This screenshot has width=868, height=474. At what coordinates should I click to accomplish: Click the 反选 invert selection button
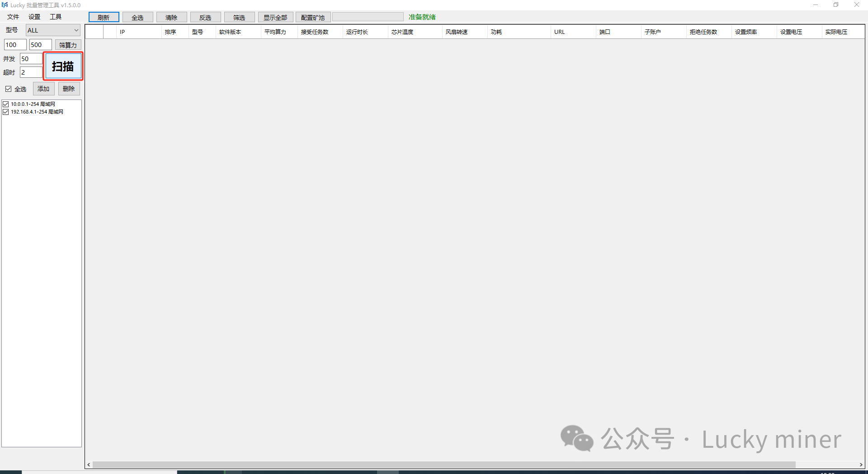pyautogui.click(x=205, y=17)
